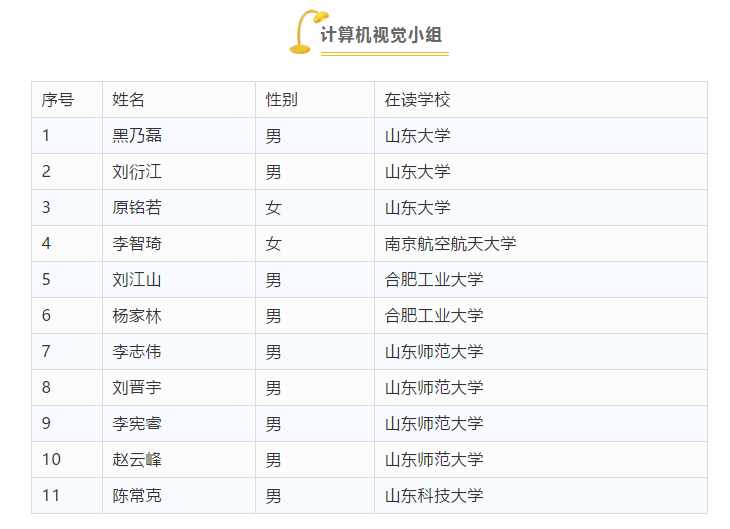Select the name 陈常克
Viewport: 730px width, 529px height.
coord(137,495)
